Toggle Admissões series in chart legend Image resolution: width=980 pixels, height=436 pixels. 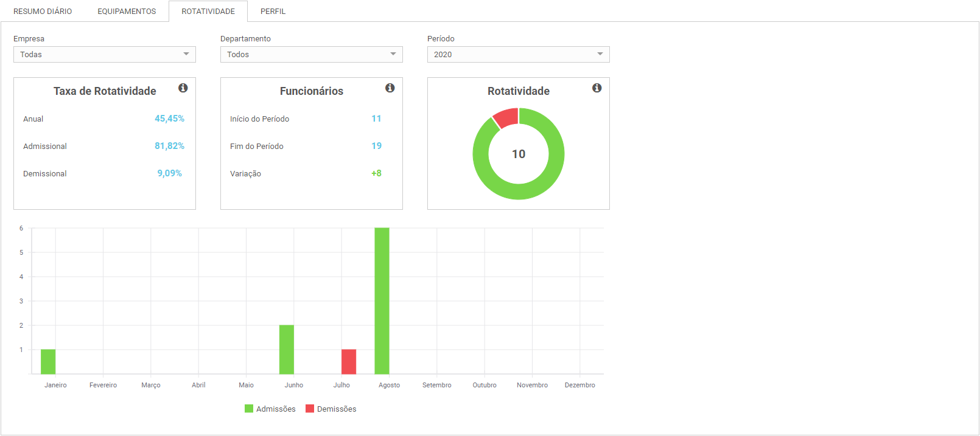tap(270, 409)
